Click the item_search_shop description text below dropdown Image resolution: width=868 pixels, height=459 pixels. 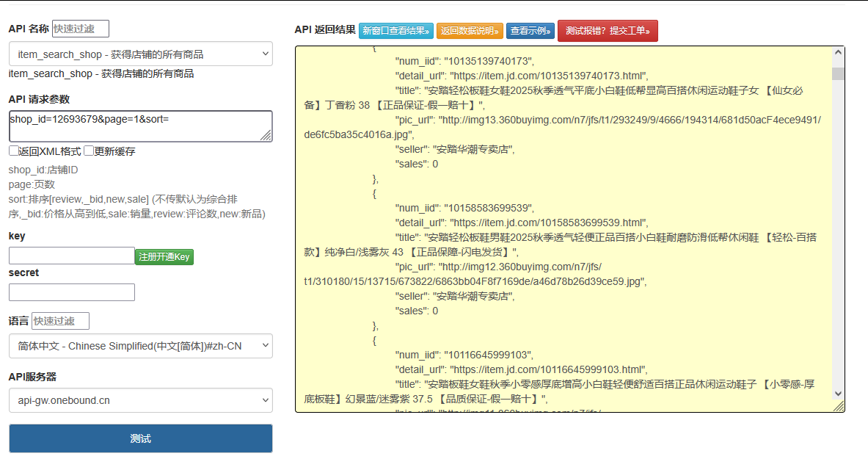pos(101,73)
